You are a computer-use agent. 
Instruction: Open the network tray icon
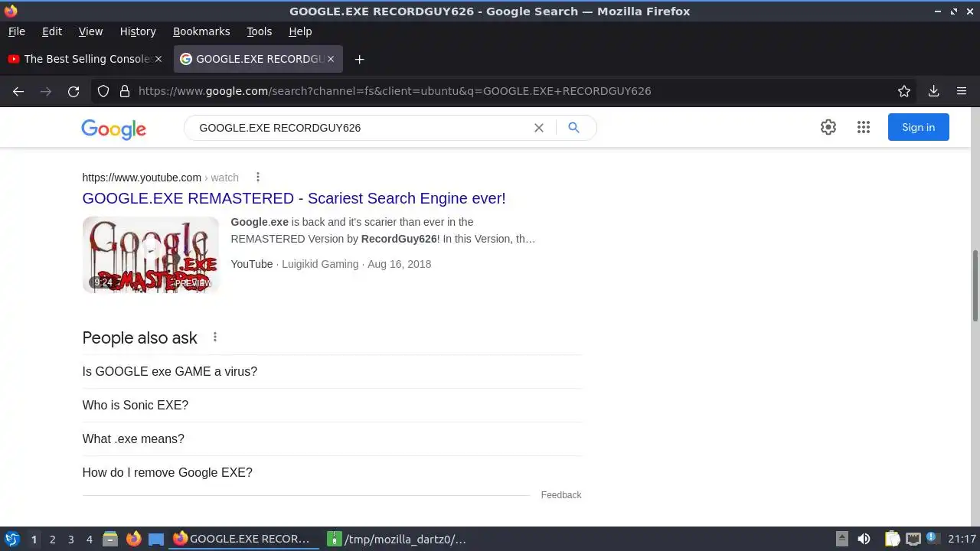click(x=913, y=539)
